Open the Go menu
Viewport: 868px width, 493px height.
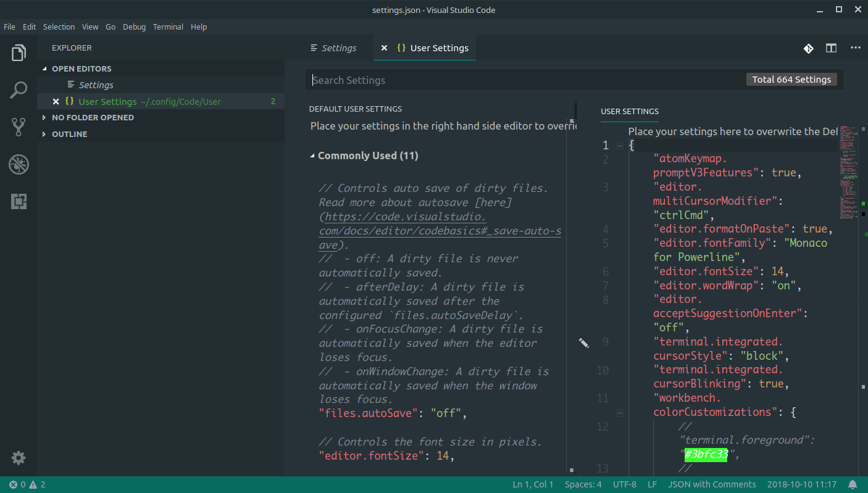111,27
